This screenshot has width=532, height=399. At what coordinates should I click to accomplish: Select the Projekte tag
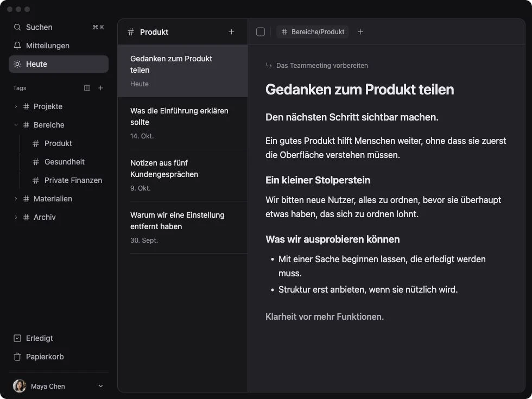[48, 106]
